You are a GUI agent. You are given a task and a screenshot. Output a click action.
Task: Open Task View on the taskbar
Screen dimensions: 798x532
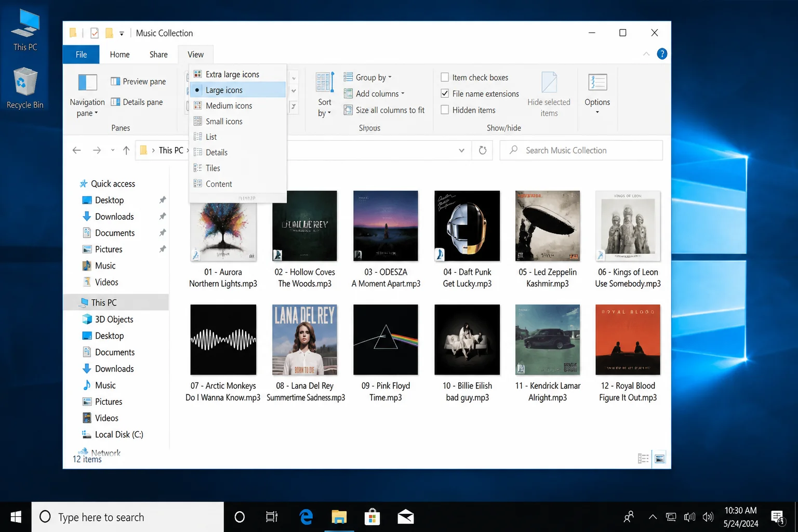(x=272, y=517)
